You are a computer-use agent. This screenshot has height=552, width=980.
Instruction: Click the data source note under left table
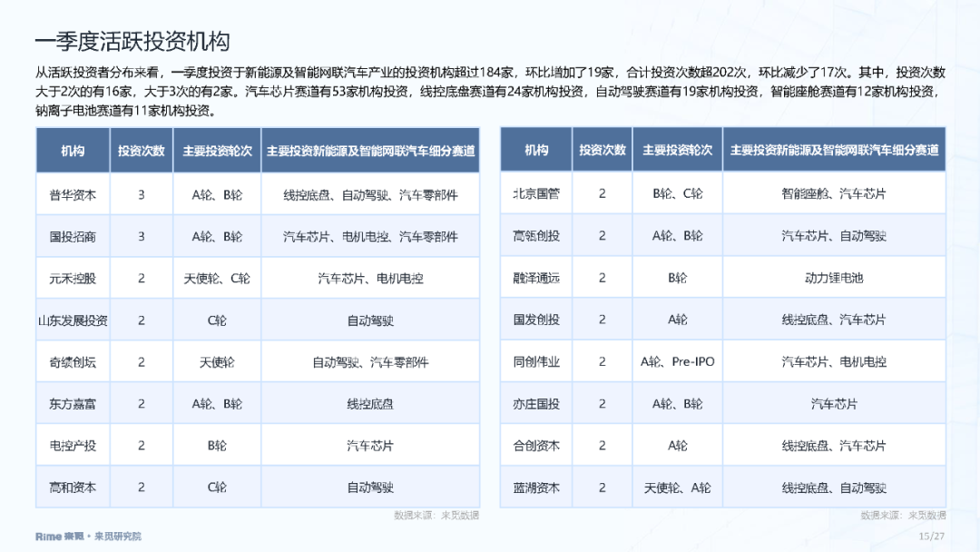pos(436,516)
